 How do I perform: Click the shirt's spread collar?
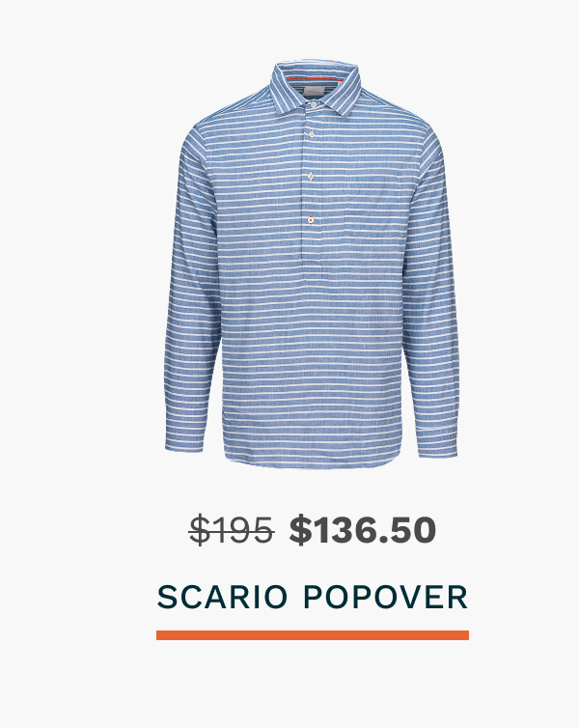coord(316,86)
